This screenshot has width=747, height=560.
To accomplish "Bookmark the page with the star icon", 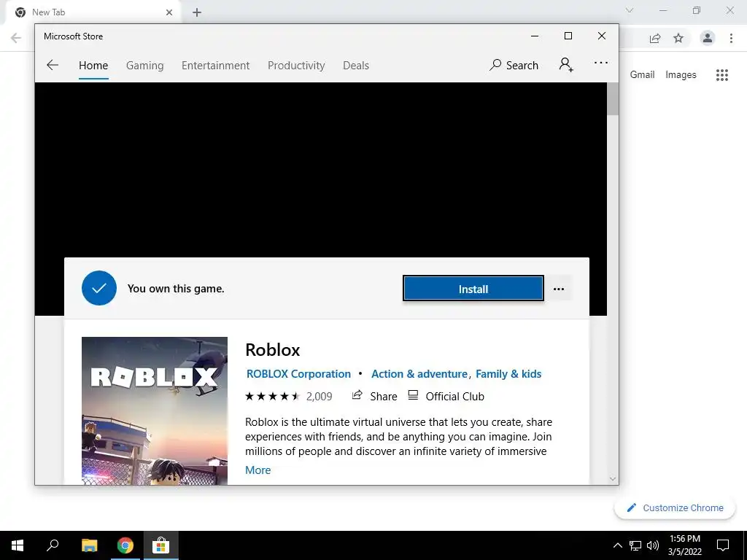I will [678, 38].
